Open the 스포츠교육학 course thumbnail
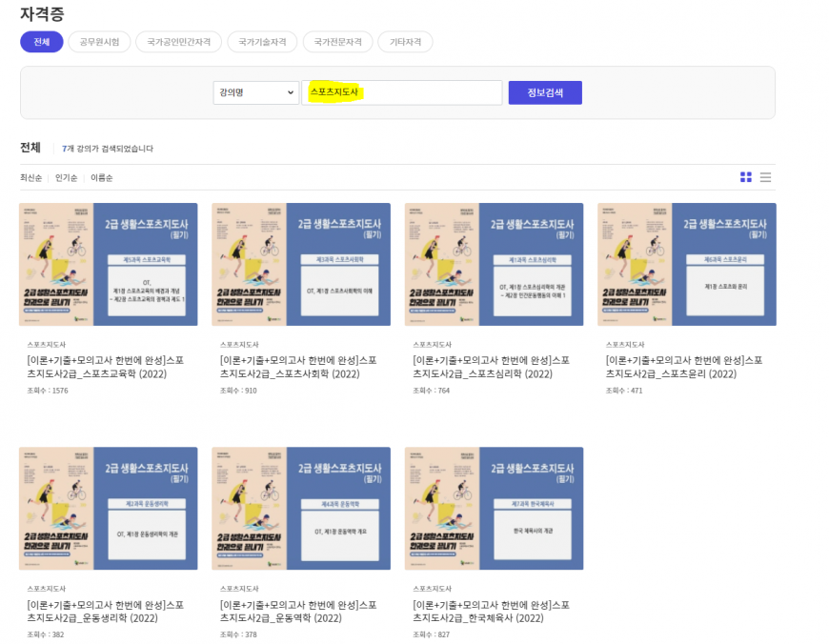The image size is (829, 644). click(x=109, y=264)
